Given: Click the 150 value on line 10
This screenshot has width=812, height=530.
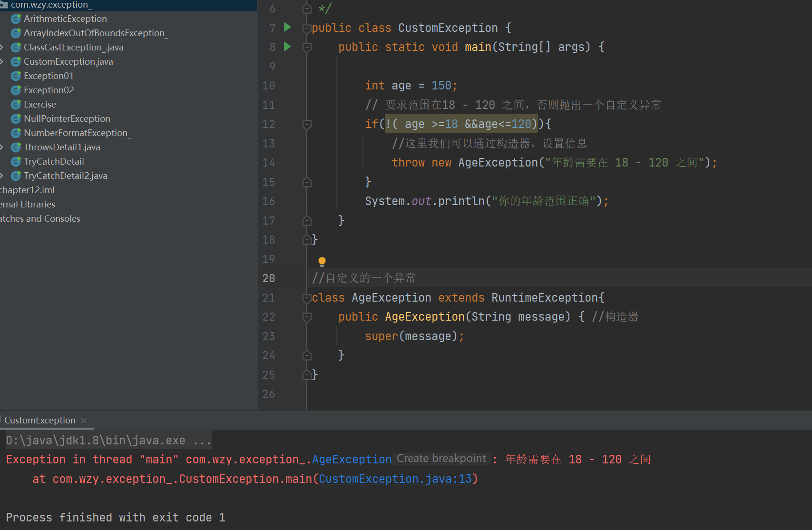Looking at the screenshot, I should (x=441, y=86).
